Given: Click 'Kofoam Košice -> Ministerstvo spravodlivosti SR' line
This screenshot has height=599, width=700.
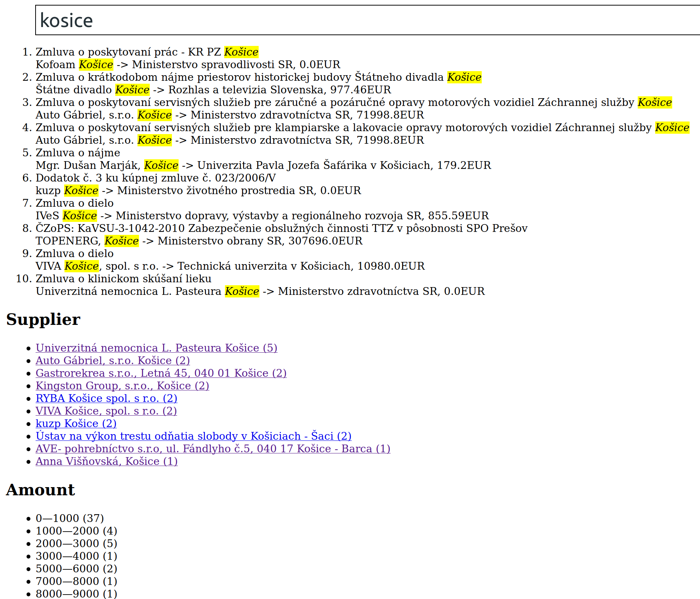Looking at the screenshot, I should click(188, 64).
